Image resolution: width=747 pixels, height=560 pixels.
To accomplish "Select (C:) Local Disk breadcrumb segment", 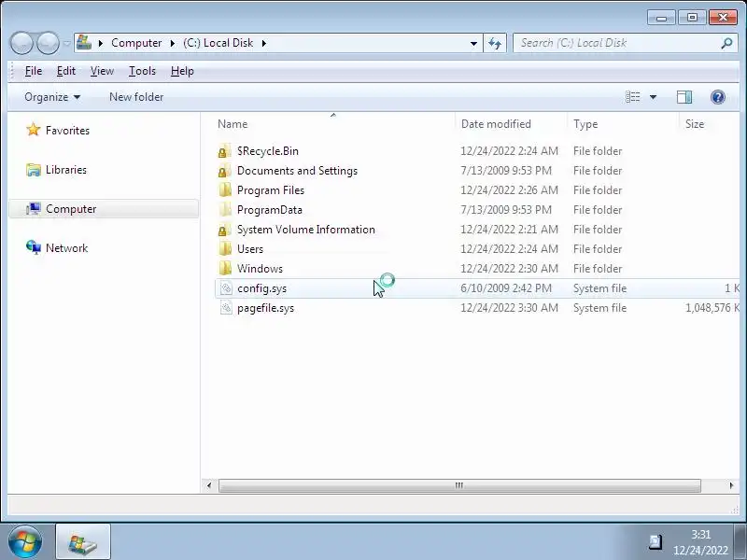I will [x=218, y=43].
